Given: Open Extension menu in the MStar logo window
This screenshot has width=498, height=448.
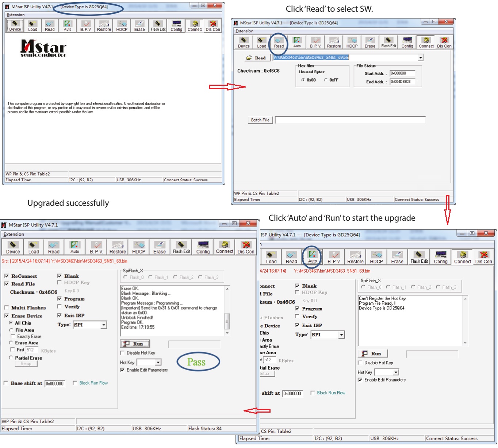Looking at the screenshot, I should 16,15.
